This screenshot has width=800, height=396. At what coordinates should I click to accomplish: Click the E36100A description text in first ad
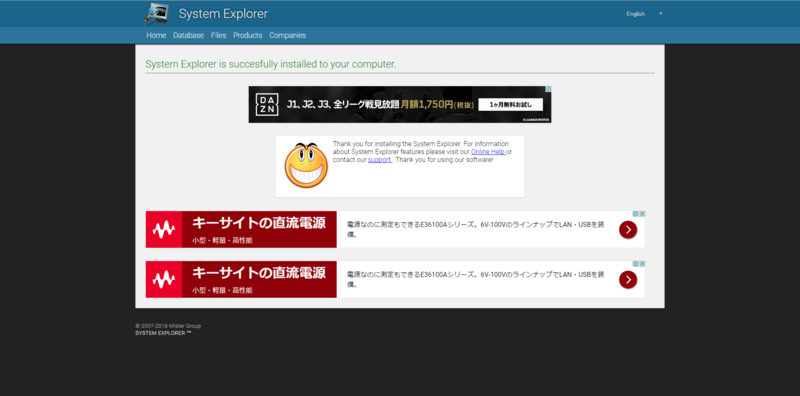click(476, 229)
